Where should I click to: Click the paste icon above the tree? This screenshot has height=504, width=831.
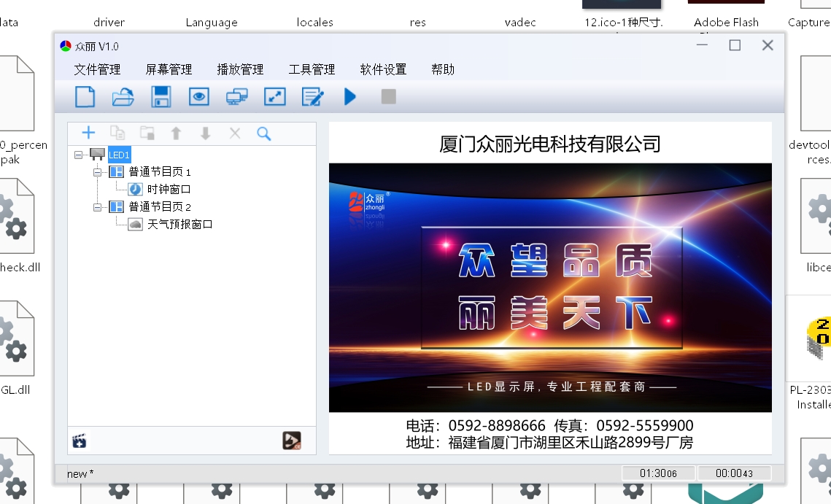(x=147, y=133)
